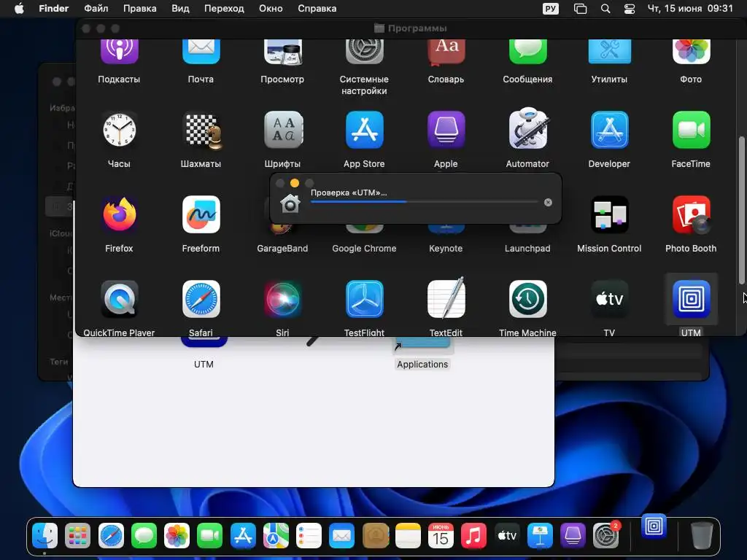Open the Словарь app icon

pyautogui.click(x=446, y=52)
